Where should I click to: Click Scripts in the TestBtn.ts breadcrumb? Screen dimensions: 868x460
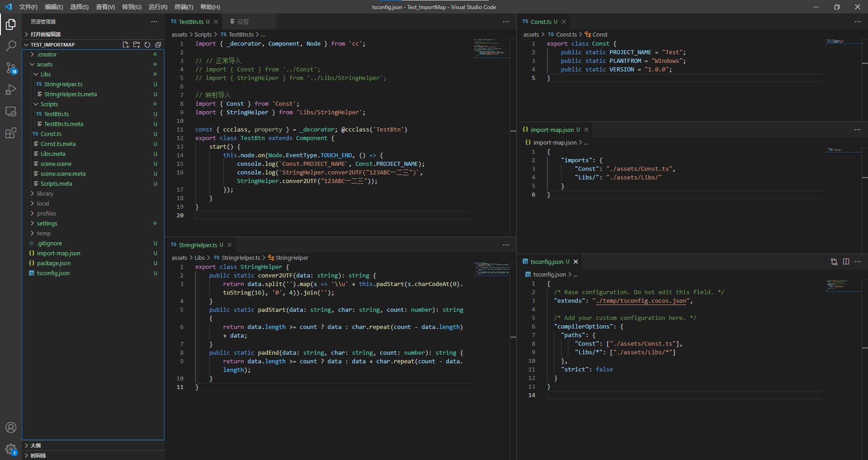click(203, 35)
